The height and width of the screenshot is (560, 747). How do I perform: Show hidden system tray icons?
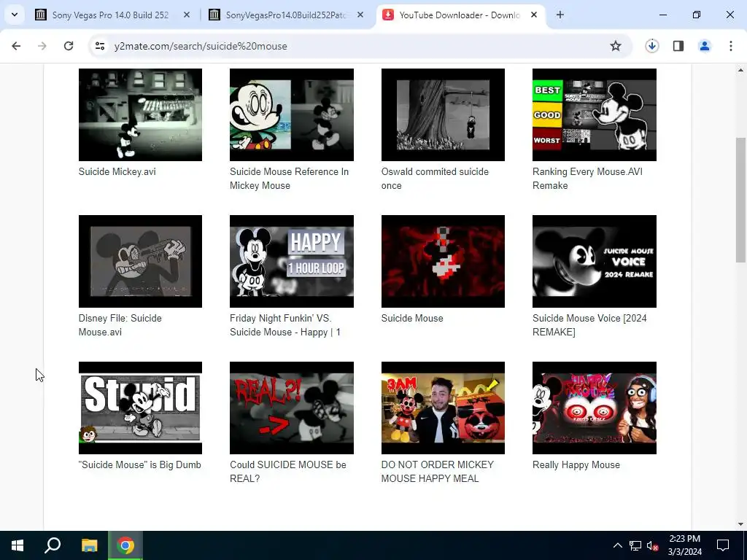[617, 545]
